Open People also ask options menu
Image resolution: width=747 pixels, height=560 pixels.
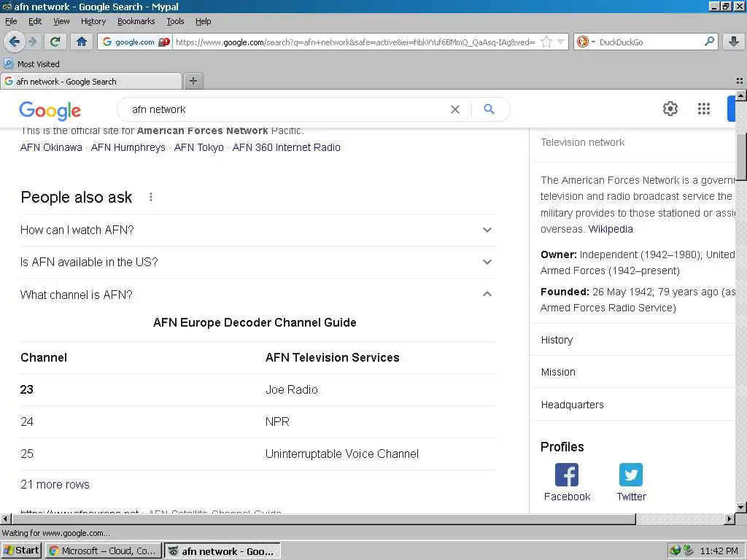pos(151,197)
